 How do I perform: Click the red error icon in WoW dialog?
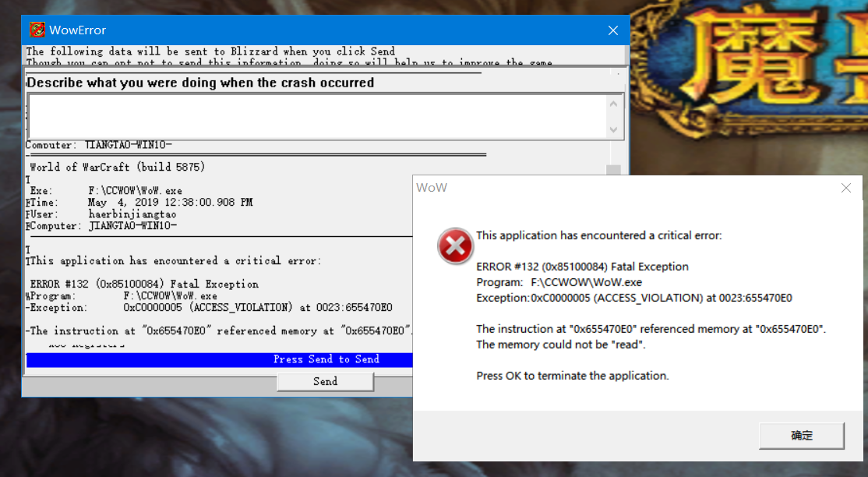coord(455,246)
